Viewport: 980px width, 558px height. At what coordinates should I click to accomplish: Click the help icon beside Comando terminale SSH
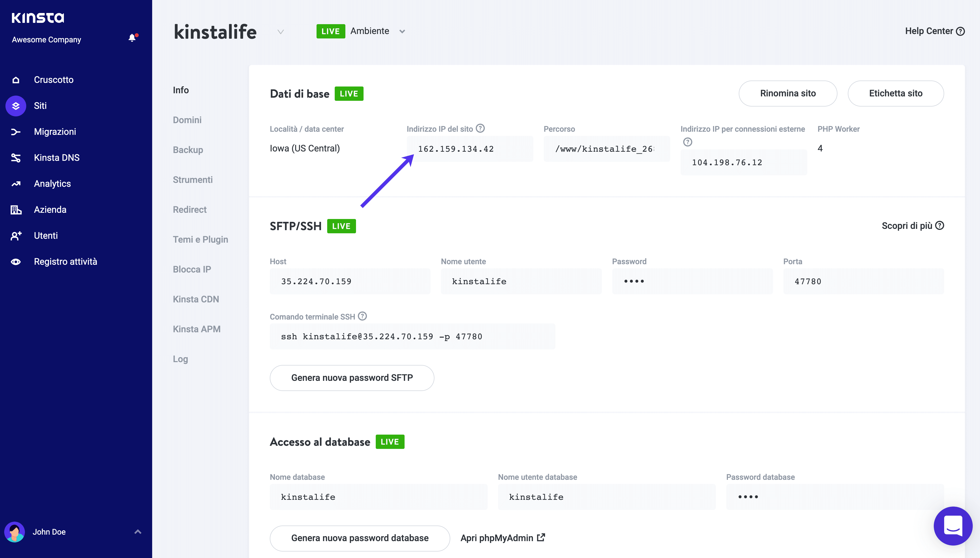tap(362, 316)
